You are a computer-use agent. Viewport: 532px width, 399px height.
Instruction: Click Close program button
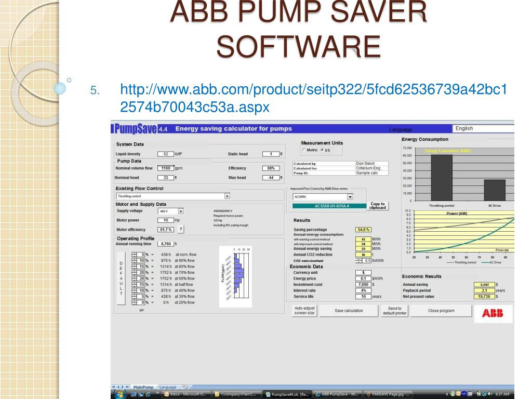[x=441, y=311]
